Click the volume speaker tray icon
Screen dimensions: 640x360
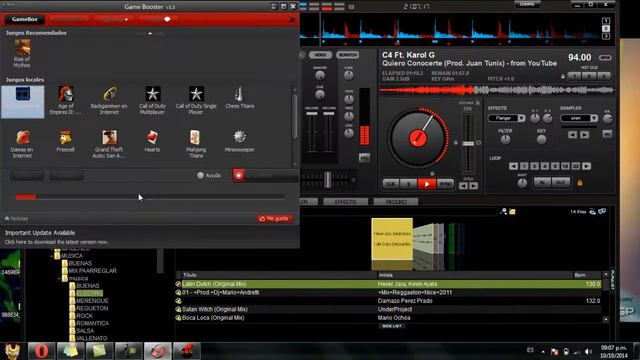coord(588,351)
